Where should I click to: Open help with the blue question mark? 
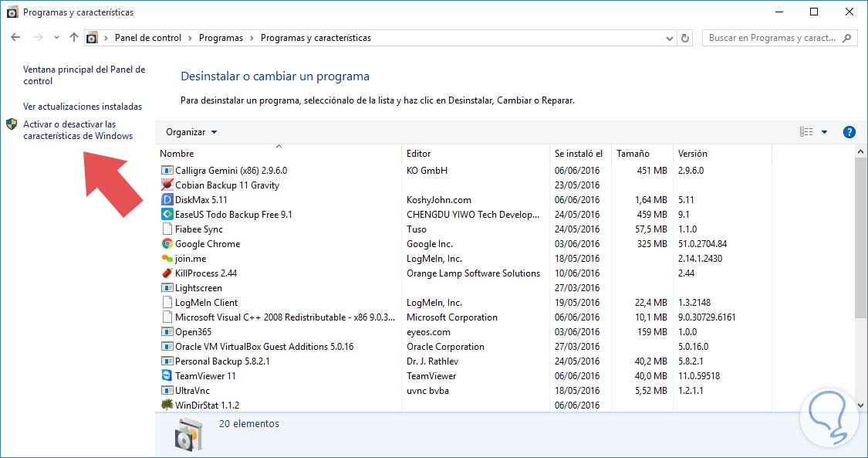tap(849, 132)
